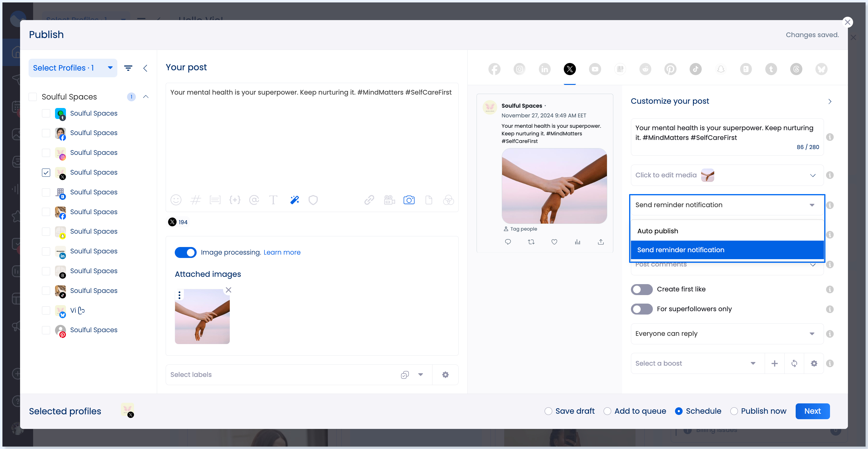Switch to the Instagram preview tab
This screenshot has width=868, height=449.
[519, 69]
